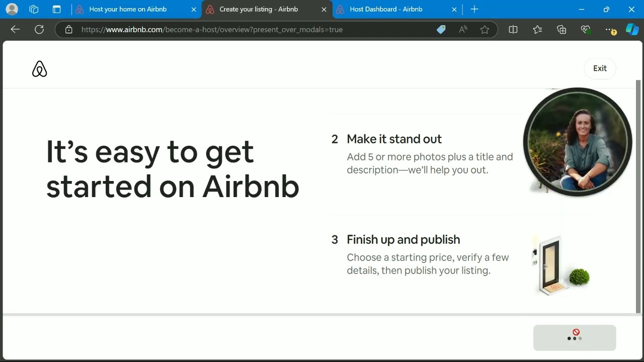Open the shopping price tag icon

click(x=441, y=30)
